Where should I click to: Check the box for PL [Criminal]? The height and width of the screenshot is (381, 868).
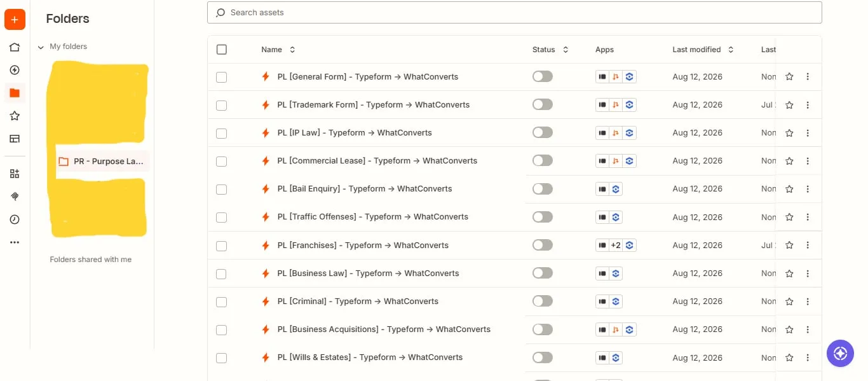pos(221,302)
